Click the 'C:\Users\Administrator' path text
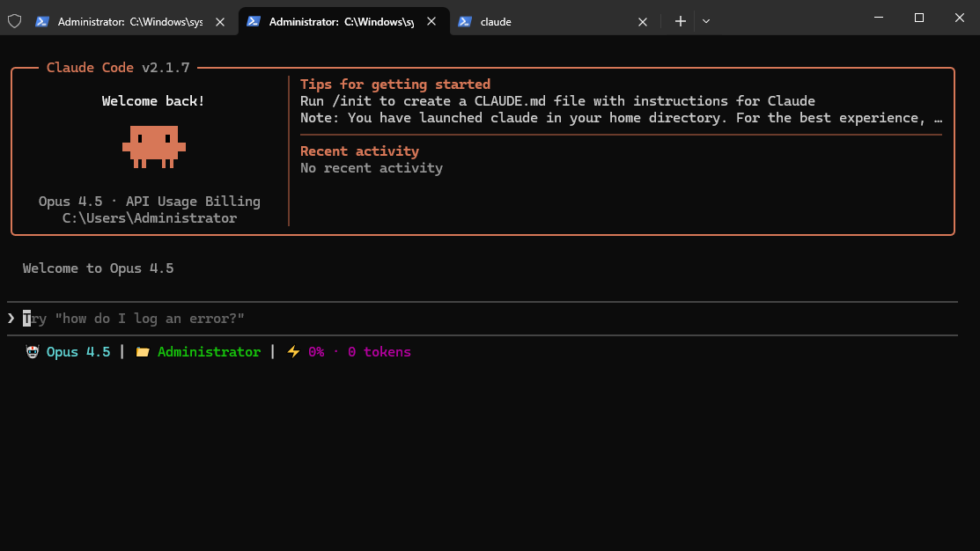Image resolution: width=980 pixels, height=551 pixels. pos(150,218)
